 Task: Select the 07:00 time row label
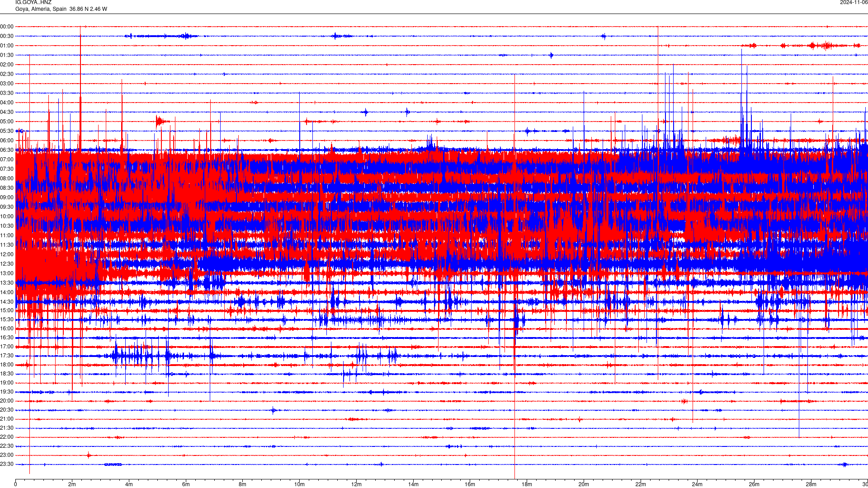pyautogui.click(x=7, y=160)
